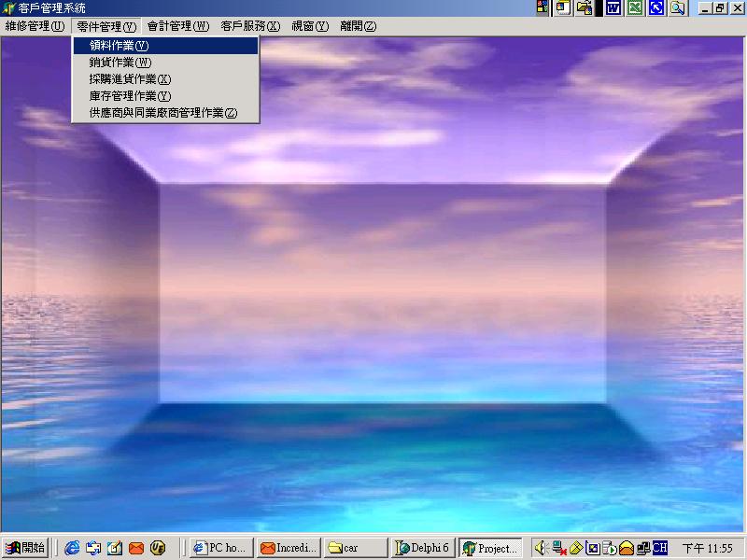Viewport: 747px width, 560px height.
Task: Click the blue framed picture tray icon
Action: click(593, 548)
